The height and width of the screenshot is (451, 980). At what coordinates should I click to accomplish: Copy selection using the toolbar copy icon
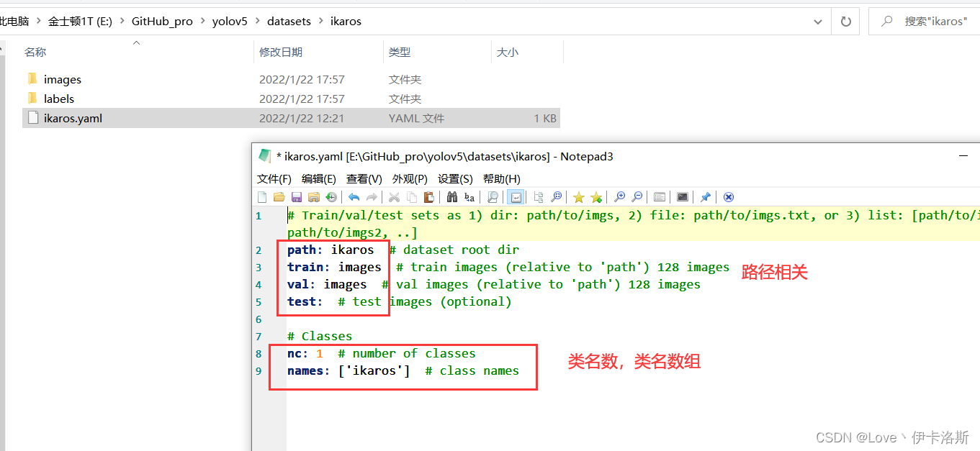[x=412, y=197]
